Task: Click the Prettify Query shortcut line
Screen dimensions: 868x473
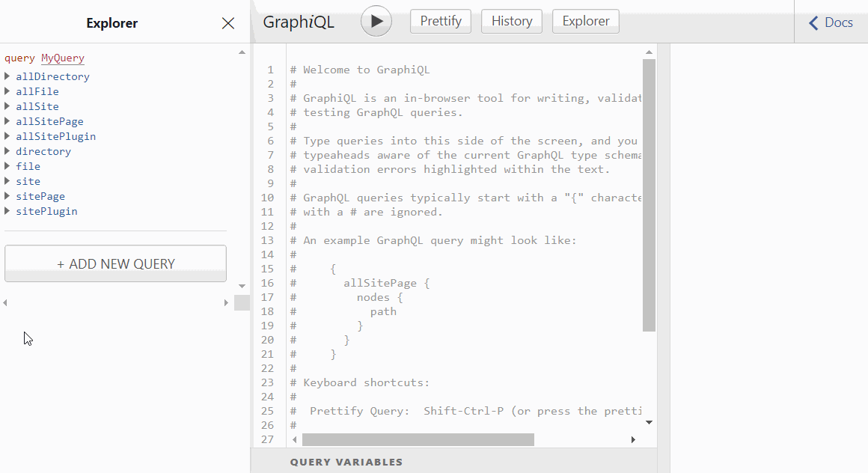Action: point(465,411)
